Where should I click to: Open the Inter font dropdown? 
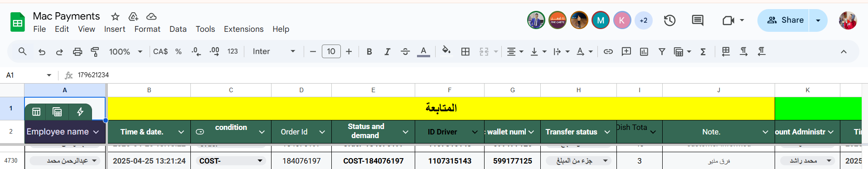(274, 52)
